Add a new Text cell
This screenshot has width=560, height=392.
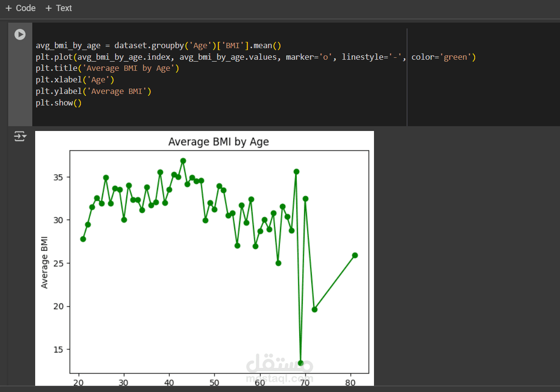(59, 8)
